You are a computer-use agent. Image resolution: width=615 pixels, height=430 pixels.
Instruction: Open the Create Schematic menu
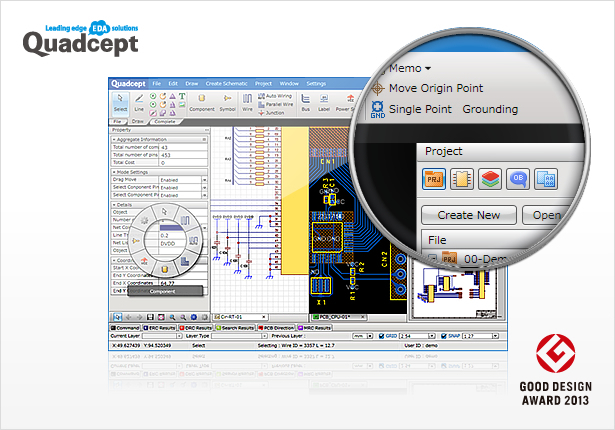(x=226, y=84)
